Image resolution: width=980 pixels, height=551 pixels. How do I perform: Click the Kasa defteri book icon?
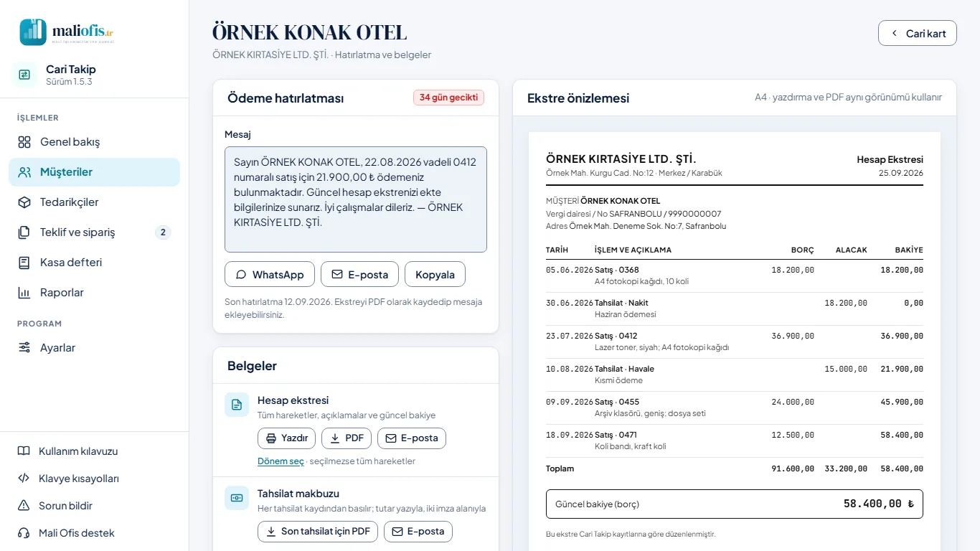24,263
